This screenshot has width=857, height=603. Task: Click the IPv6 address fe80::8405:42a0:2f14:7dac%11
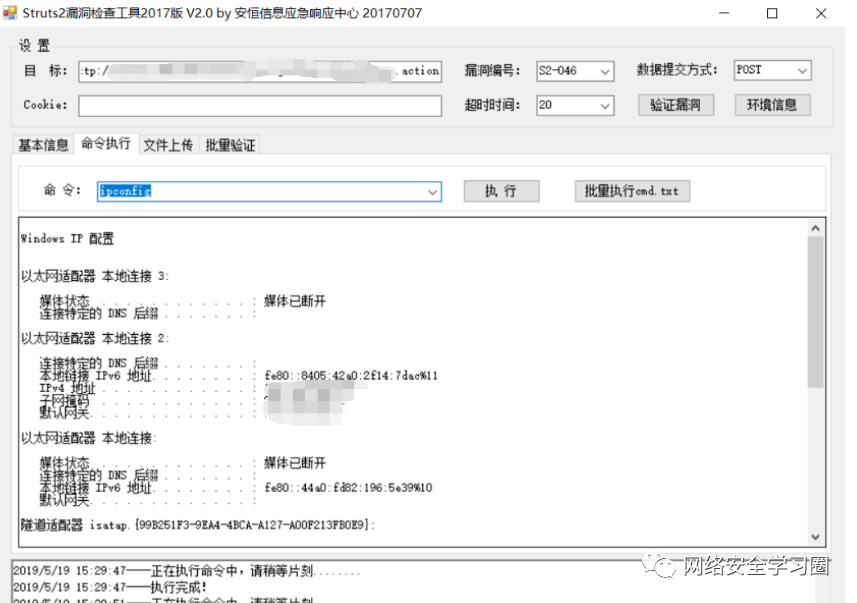pyautogui.click(x=351, y=376)
